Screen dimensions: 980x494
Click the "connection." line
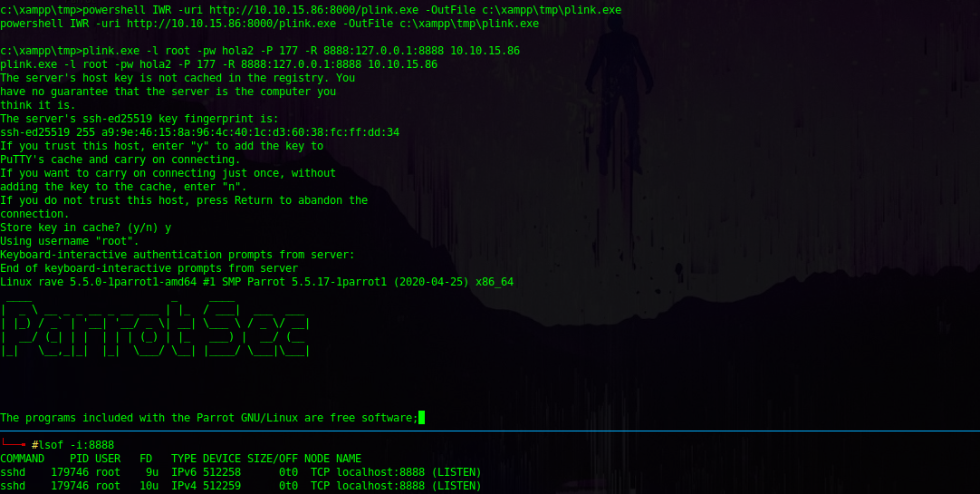pos(34,214)
